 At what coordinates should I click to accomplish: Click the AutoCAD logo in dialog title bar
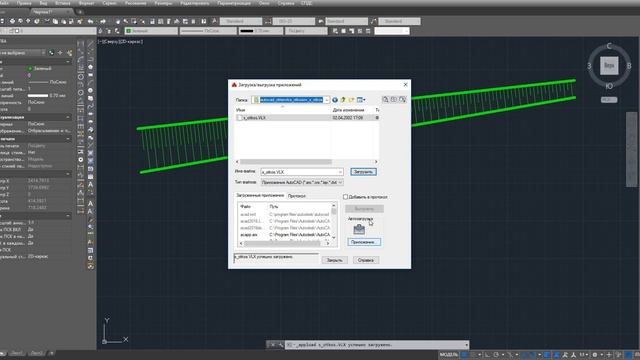click(234, 85)
